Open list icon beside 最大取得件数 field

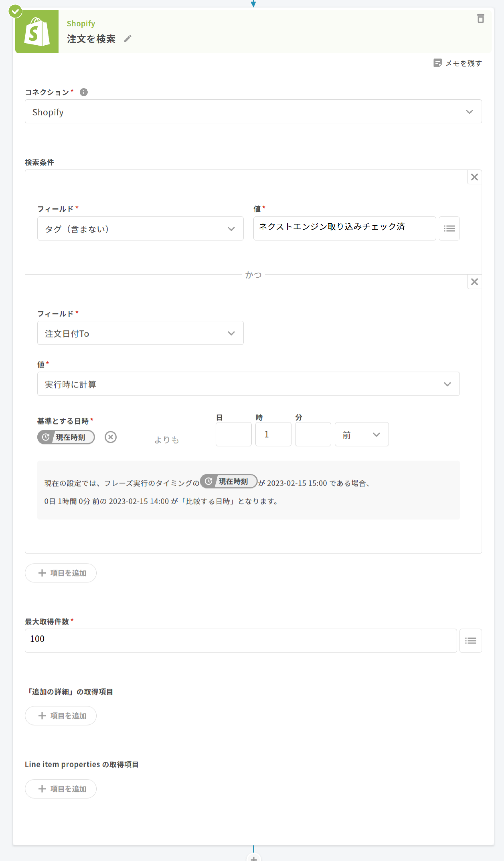(470, 641)
